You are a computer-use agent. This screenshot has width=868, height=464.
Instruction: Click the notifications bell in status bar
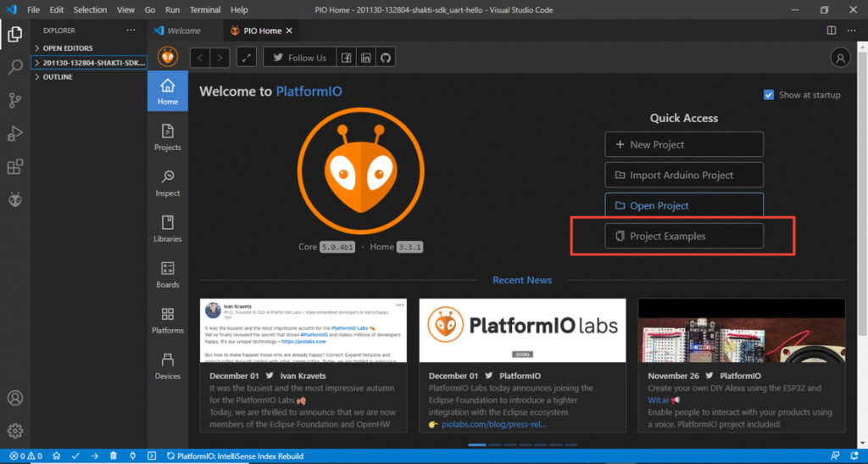[x=854, y=456]
